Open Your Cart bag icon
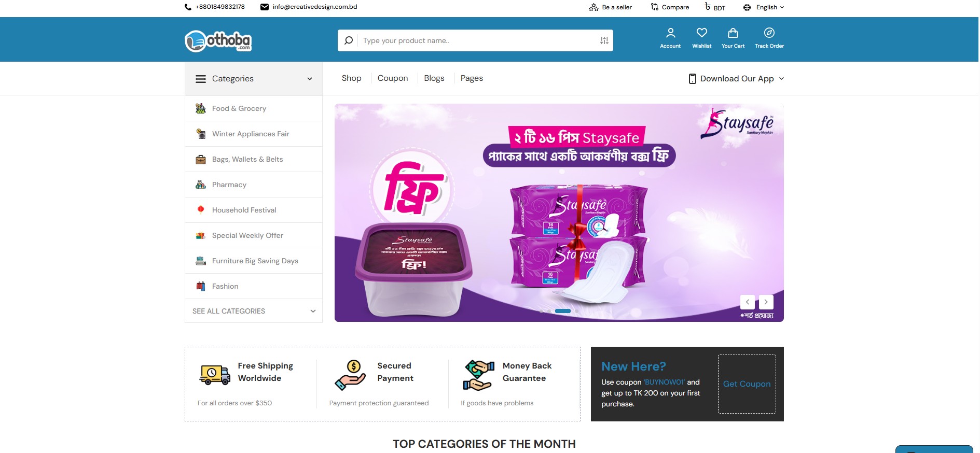Image resolution: width=980 pixels, height=453 pixels. [x=733, y=33]
